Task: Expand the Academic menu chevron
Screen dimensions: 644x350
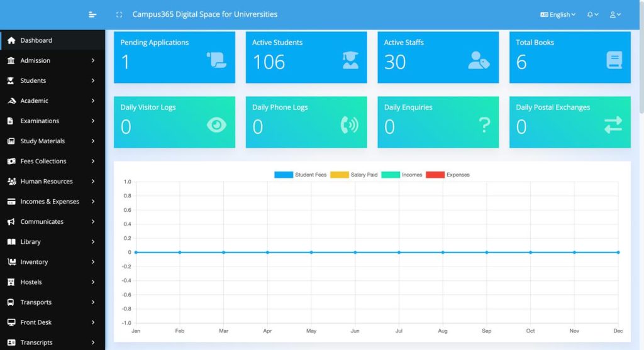Action: (x=93, y=101)
